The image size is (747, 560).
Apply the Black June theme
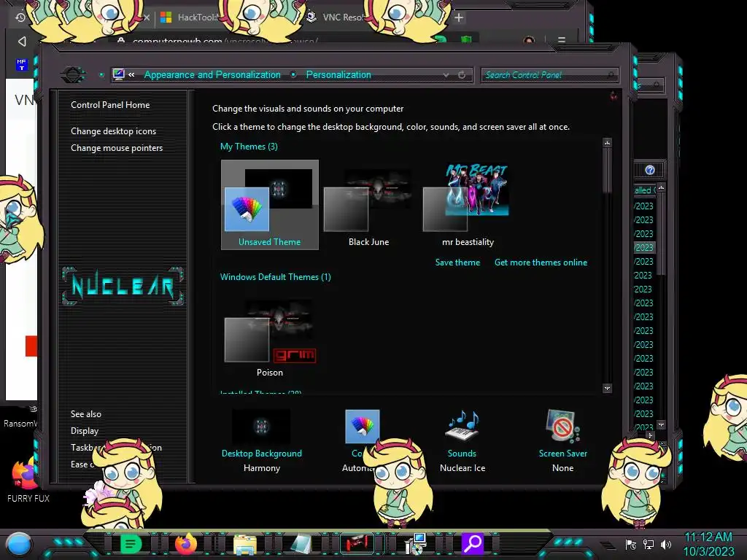click(x=368, y=204)
